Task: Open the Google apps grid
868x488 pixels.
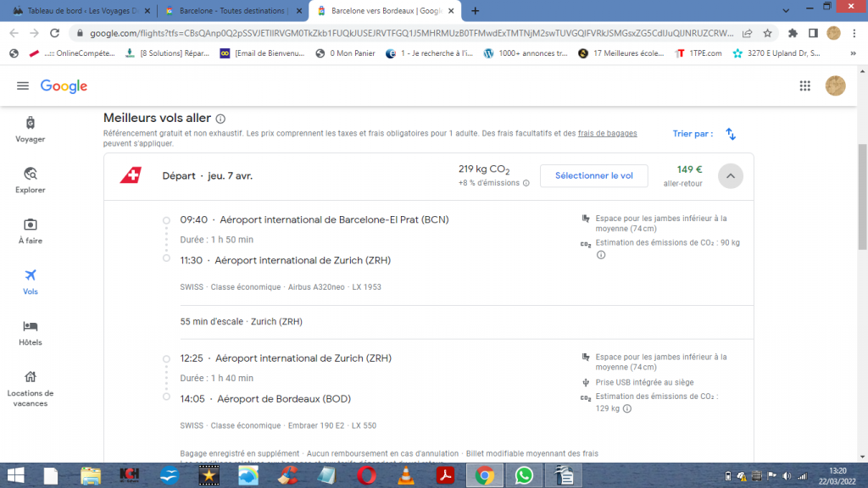Action: pos(805,86)
